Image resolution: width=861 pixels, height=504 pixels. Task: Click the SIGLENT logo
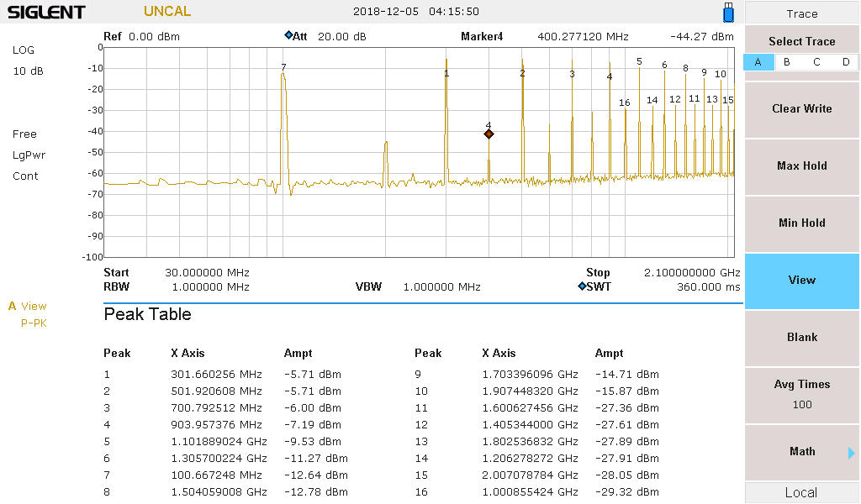point(46,13)
